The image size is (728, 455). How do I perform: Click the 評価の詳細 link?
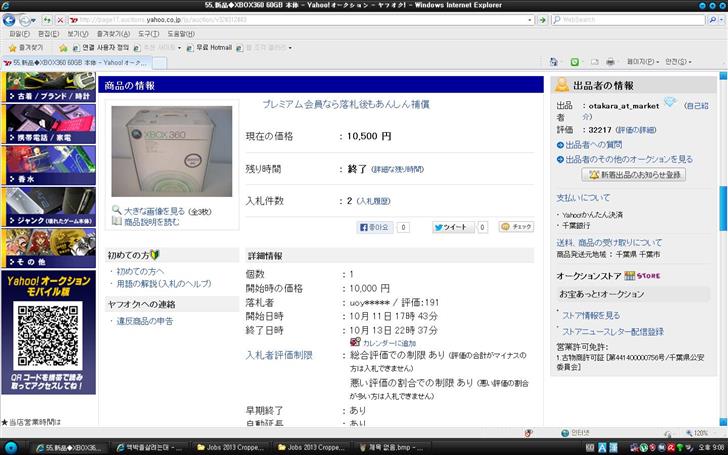click(x=636, y=130)
